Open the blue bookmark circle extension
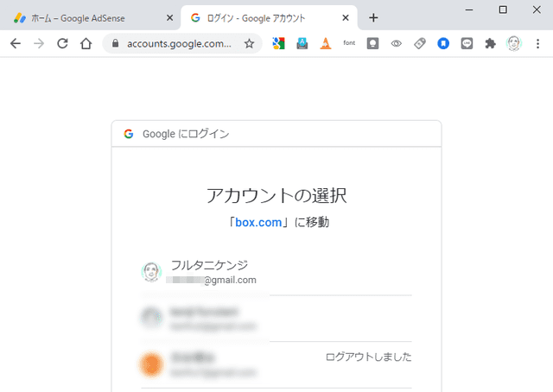Image resolution: width=553 pixels, height=392 pixels. coord(443,43)
